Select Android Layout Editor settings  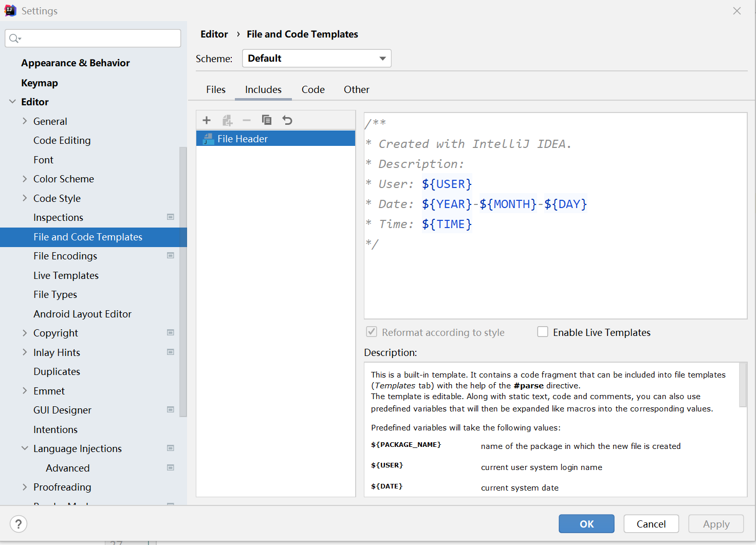tap(83, 314)
